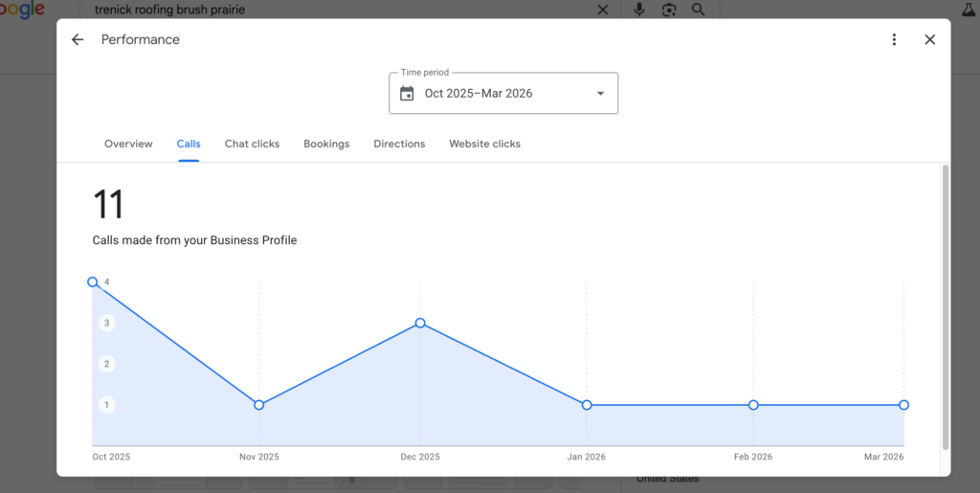
Task: Clear the search box with X icon
Action: [602, 10]
